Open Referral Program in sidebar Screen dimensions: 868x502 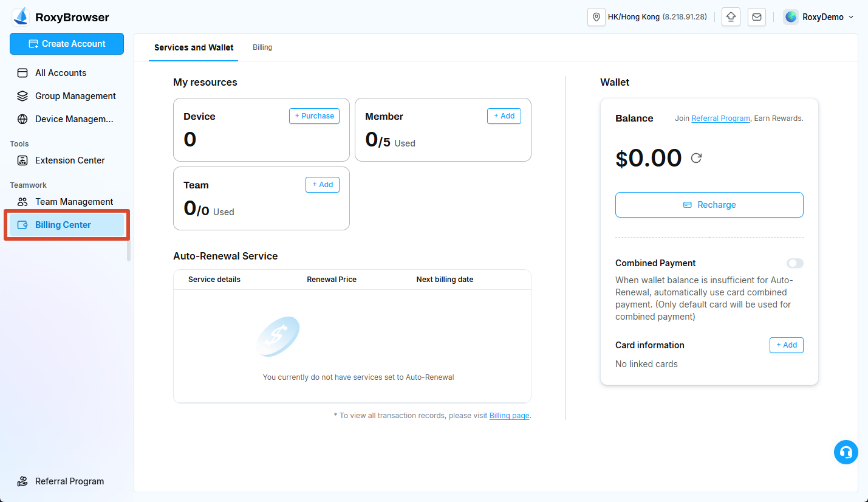tap(67, 481)
